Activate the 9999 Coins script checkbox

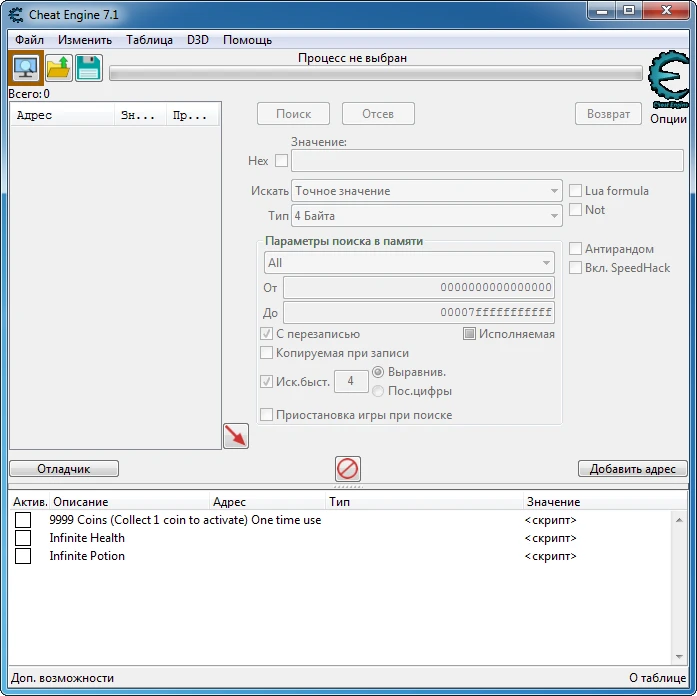click(23, 520)
